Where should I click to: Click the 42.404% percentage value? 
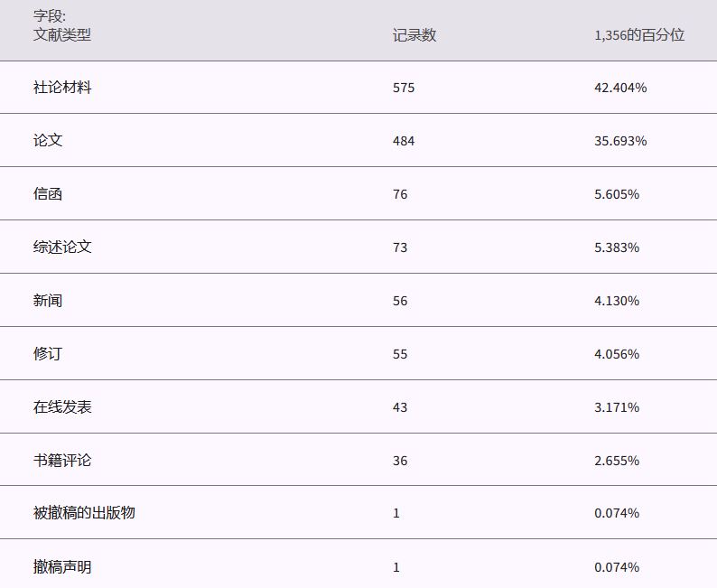620,88
